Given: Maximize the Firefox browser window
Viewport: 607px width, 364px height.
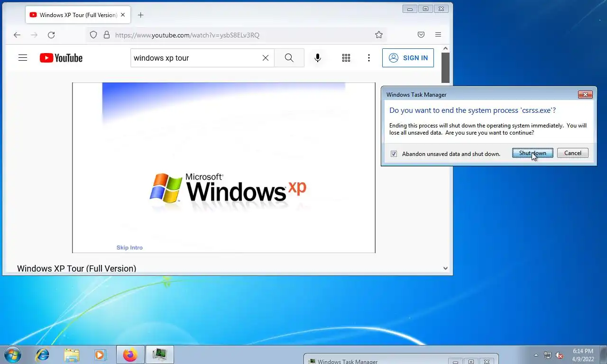Looking at the screenshot, I should coord(425,9).
